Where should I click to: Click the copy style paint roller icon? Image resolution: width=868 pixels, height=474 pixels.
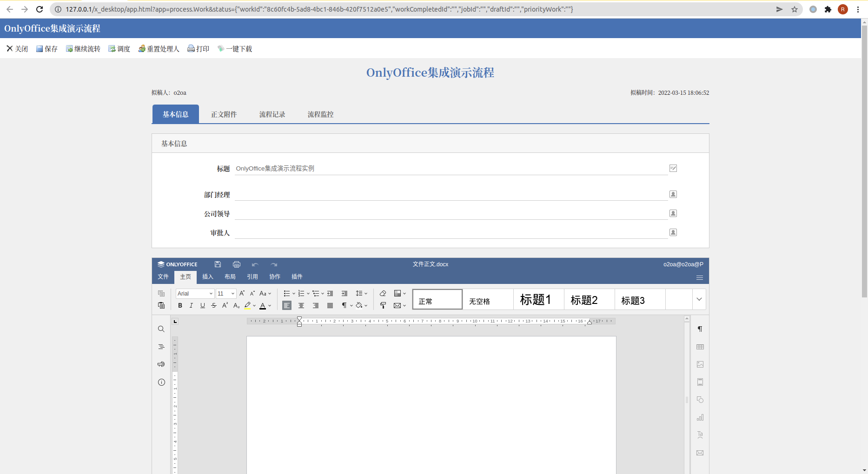pos(383,305)
